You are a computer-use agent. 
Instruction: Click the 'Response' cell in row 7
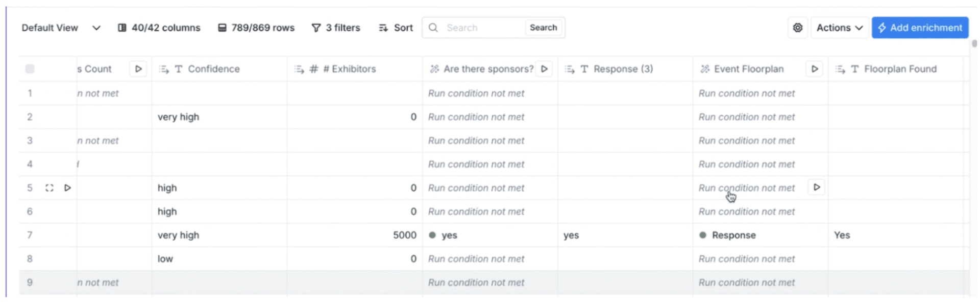(x=733, y=236)
